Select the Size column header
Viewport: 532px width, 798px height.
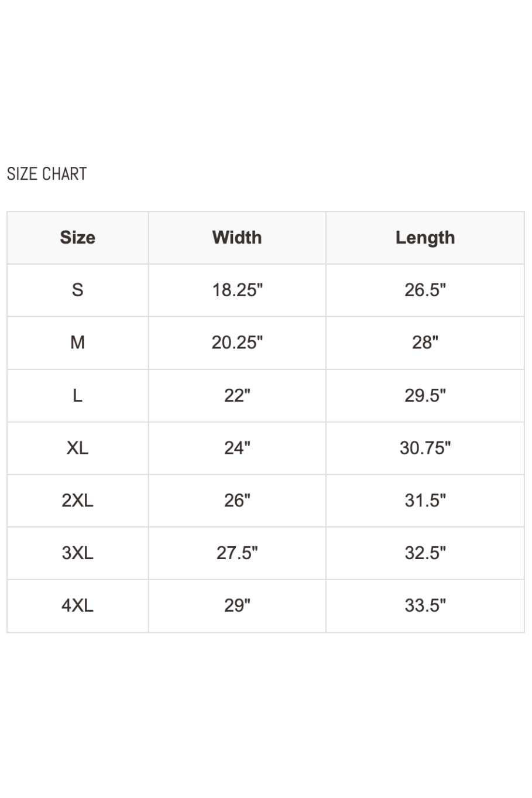[77, 238]
